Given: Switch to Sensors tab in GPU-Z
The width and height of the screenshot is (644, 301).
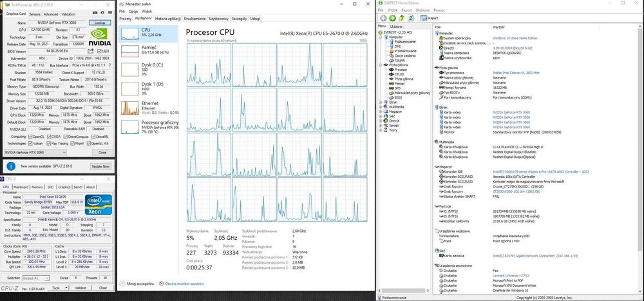Looking at the screenshot, I should pos(35,14).
